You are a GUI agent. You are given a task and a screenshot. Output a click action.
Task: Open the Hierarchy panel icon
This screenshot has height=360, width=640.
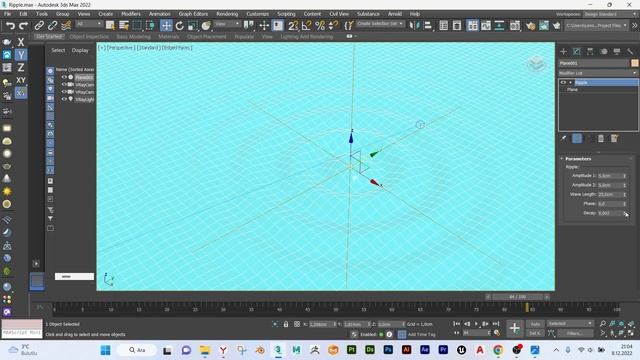point(590,51)
